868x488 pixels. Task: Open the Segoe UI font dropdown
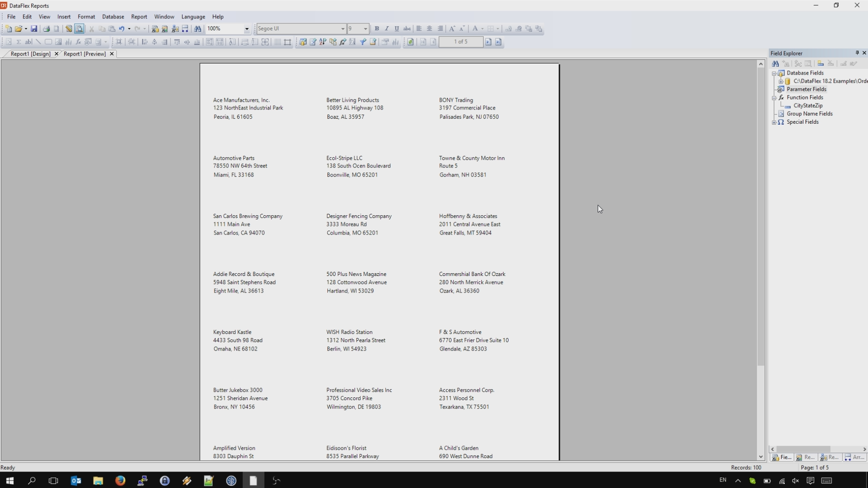343,29
